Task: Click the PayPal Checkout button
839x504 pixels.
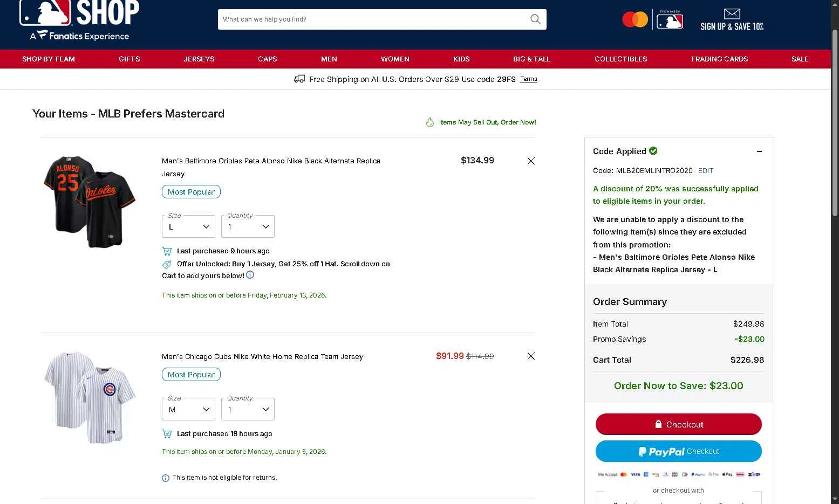Action: [679, 451]
